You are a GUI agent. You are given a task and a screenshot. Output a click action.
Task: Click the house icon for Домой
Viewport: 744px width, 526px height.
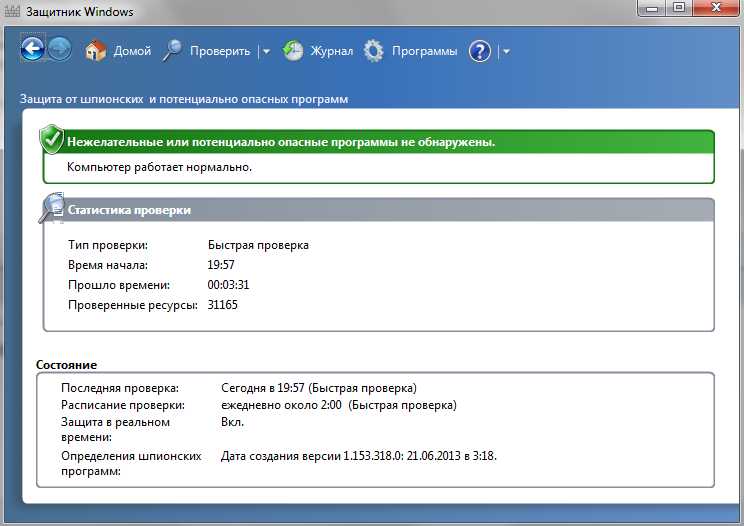coord(95,51)
